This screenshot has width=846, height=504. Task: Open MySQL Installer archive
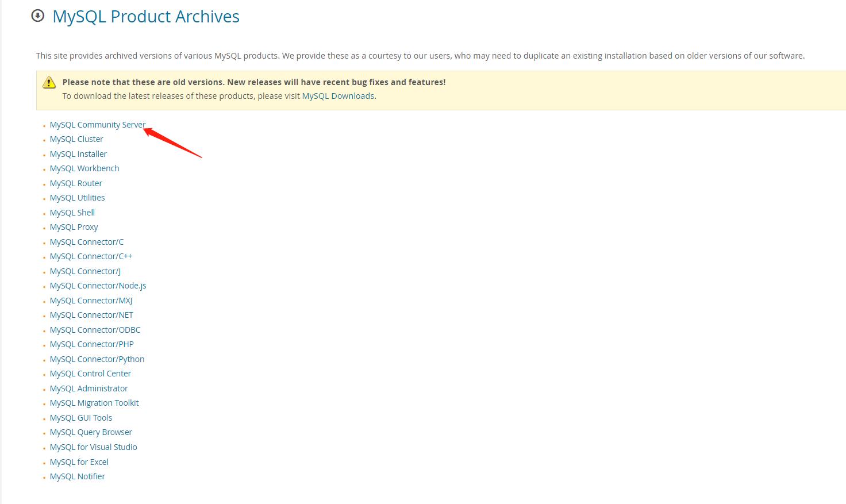78,154
